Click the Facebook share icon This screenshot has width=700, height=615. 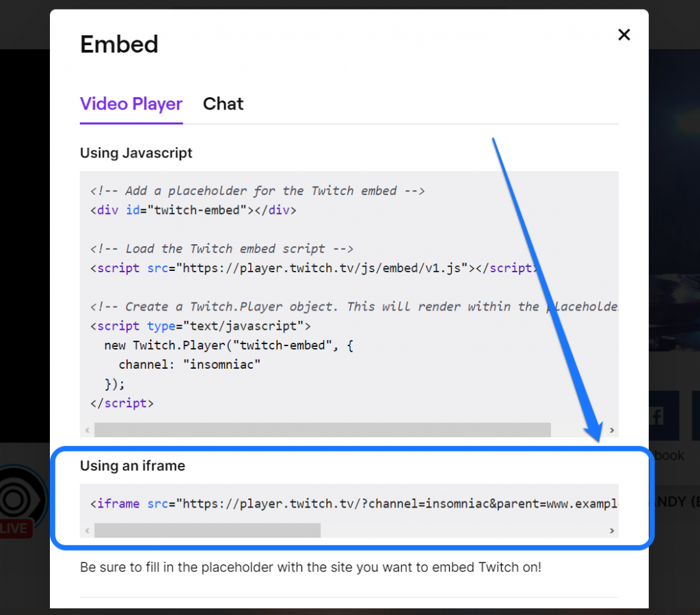click(x=657, y=416)
